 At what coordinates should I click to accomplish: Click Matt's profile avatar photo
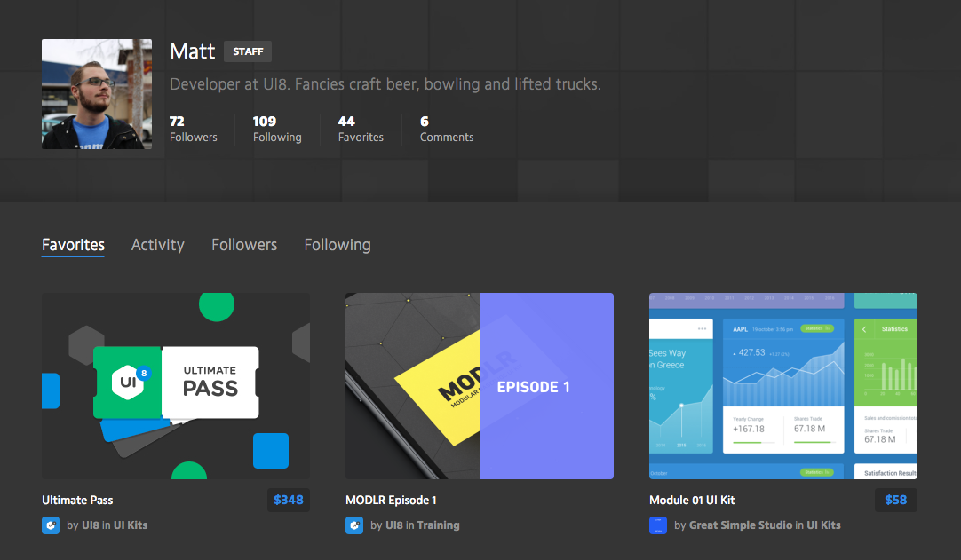pos(96,94)
